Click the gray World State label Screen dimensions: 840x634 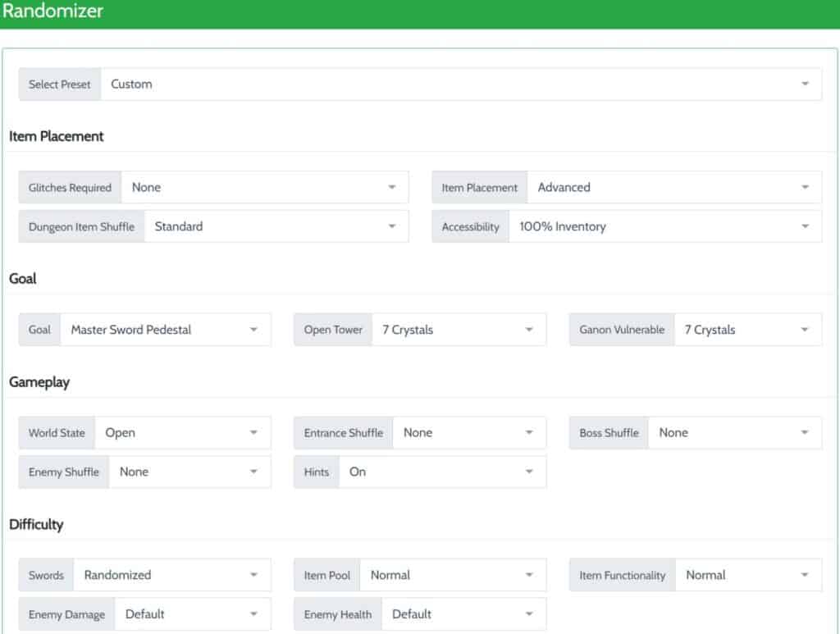[57, 433]
